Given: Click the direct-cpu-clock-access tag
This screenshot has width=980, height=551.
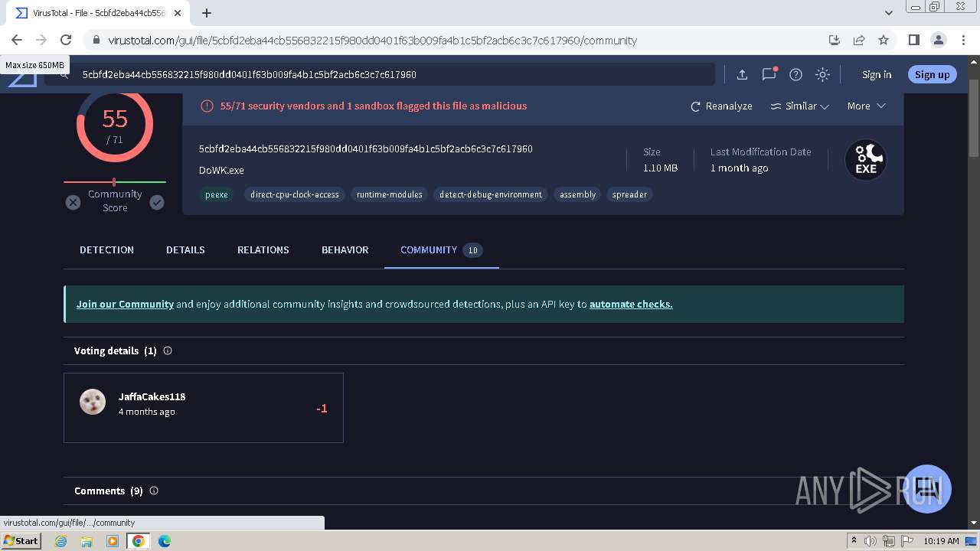Looking at the screenshot, I should coord(295,194).
